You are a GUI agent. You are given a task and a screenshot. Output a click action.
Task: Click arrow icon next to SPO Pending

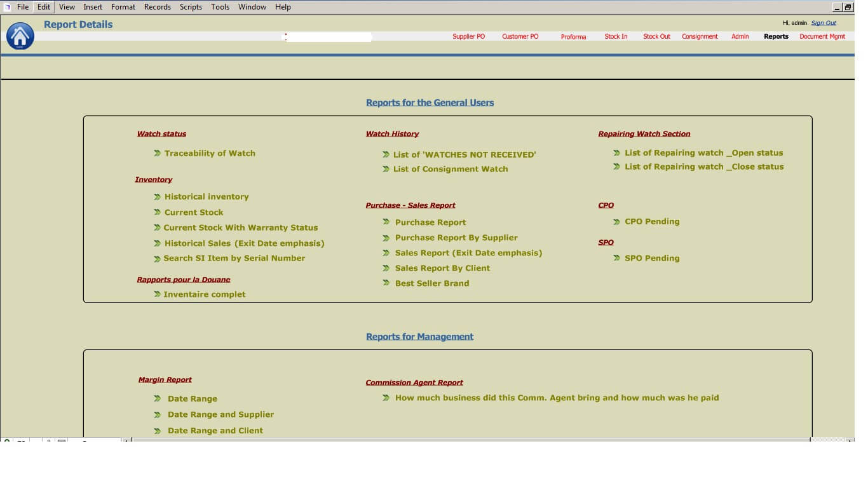tap(617, 258)
